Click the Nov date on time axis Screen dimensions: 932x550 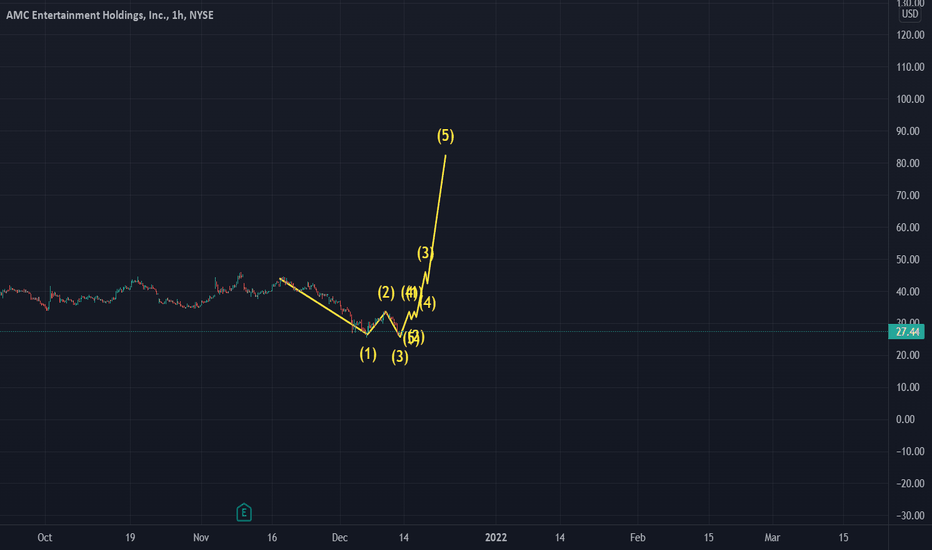pos(201,538)
